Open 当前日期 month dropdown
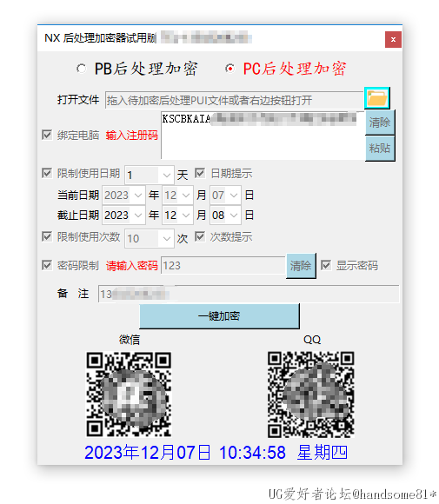Image resolution: width=439 pixels, height=504 pixels. 177,196
